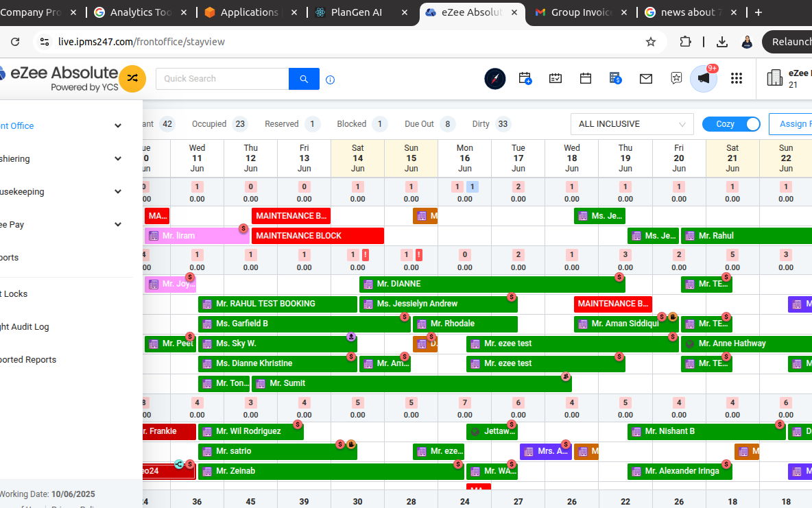Open the megaphone announcements icon
This screenshot has height=508, width=812.
(x=703, y=79)
